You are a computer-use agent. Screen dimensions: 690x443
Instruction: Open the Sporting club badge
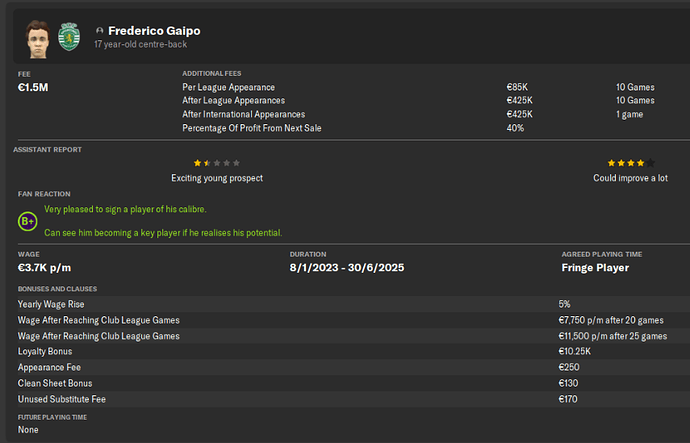[70, 37]
